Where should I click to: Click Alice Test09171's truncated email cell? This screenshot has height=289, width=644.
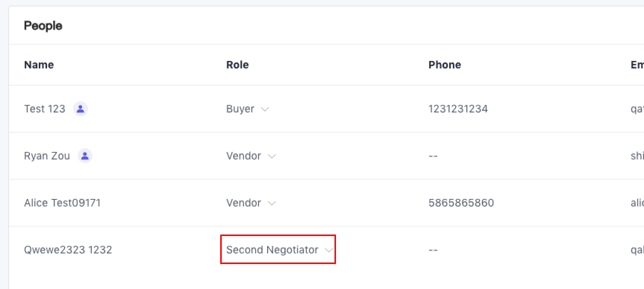click(x=637, y=203)
